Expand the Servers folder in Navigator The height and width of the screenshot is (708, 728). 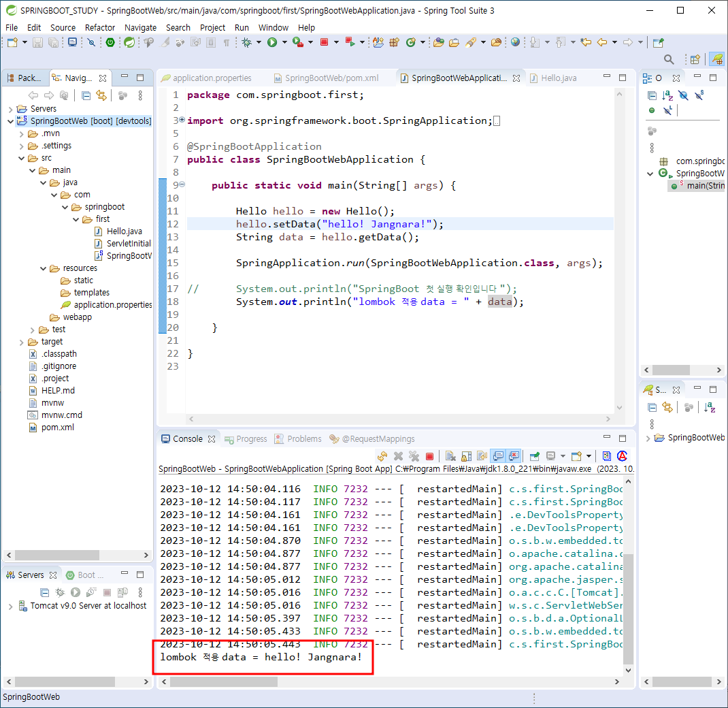pyautogui.click(x=11, y=109)
